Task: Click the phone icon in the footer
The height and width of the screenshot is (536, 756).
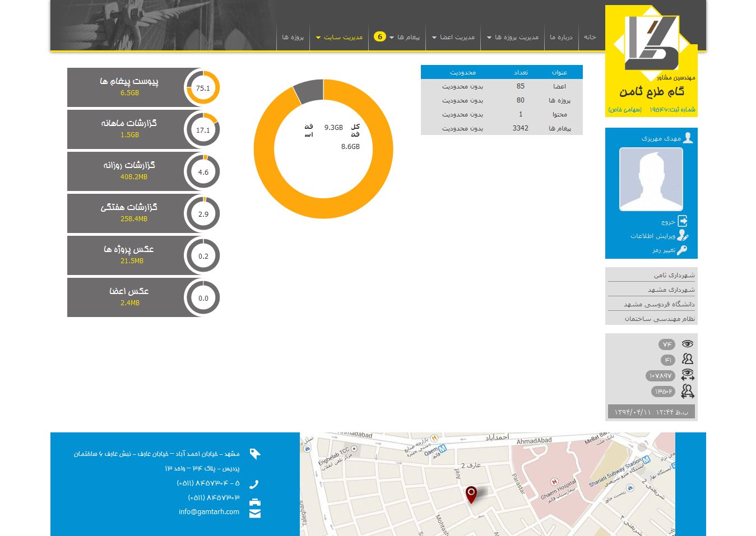Action: pos(254,484)
